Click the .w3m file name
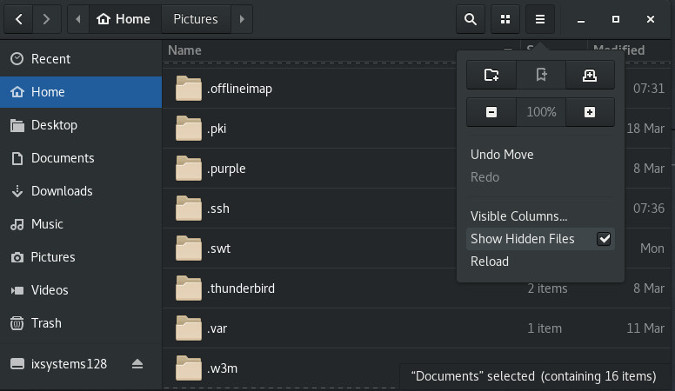This screenshot has height=391, width=675. click(x=222, y=369)
